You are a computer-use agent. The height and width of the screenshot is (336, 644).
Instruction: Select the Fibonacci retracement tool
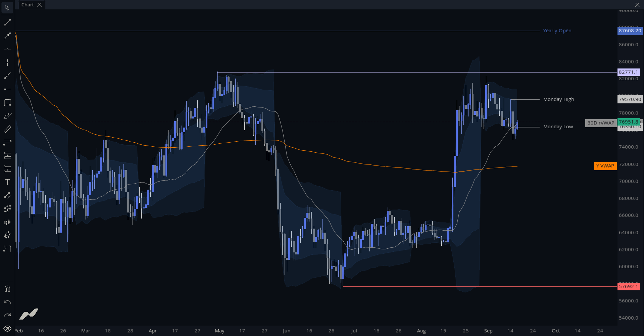[x=7, y=142]
